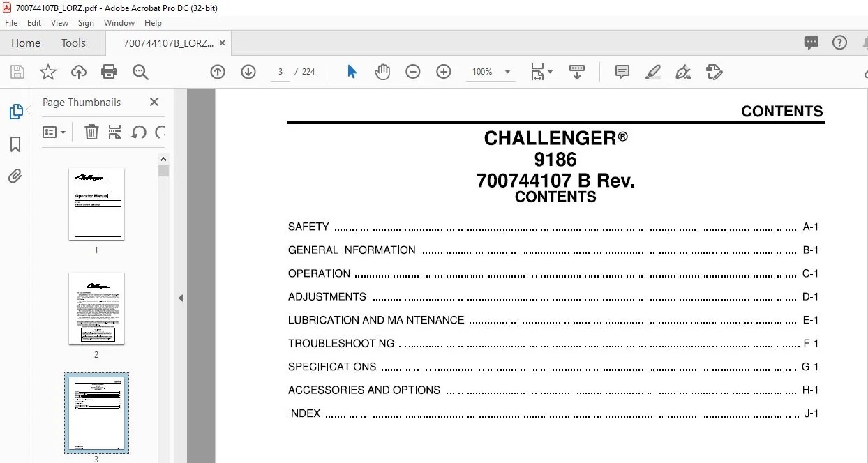Click the TROUBLESHOOTING contents entry
The width and height of the screenshot is (868, 463).
pos(553,344)
